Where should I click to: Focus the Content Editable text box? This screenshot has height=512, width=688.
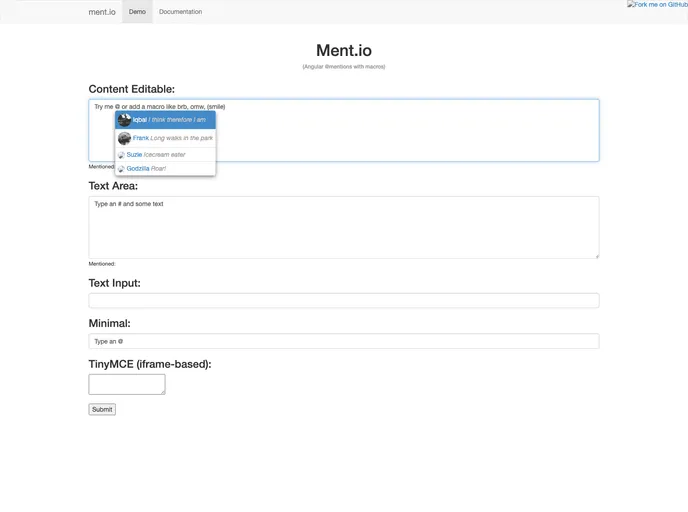click(344, 130)
